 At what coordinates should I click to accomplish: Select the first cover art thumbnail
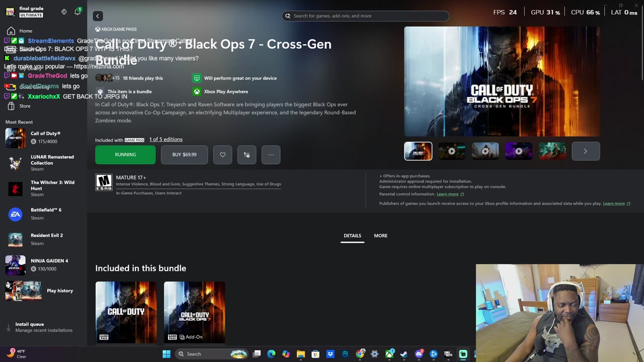[x=418, y=151]
